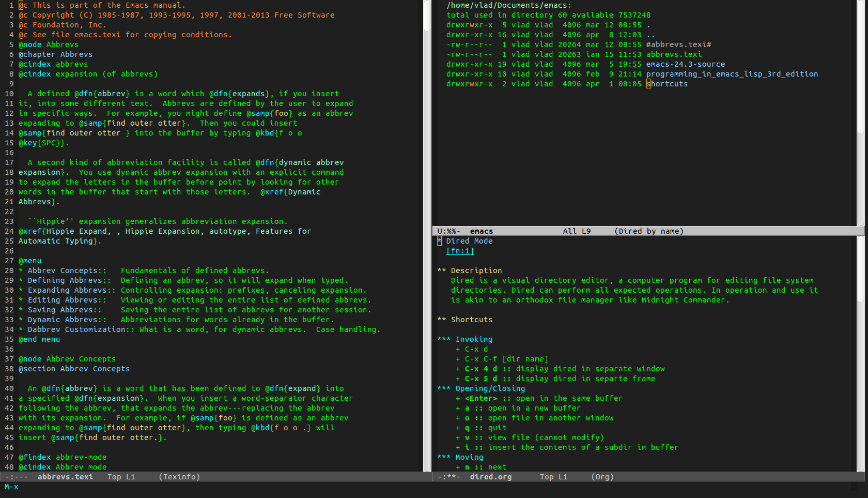868x498 pixels.
Task: Collapse the '* Dired Mode' top heading
Action: click(465, 241)
